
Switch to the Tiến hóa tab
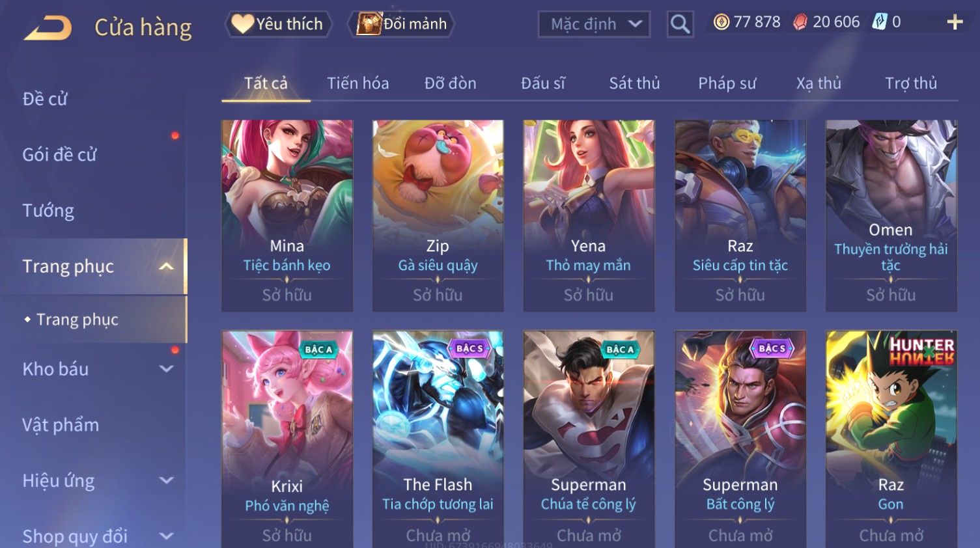coord(357,83)
